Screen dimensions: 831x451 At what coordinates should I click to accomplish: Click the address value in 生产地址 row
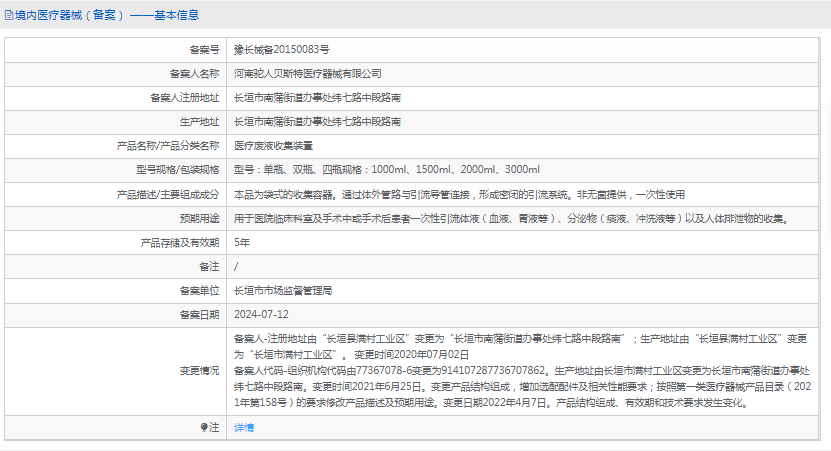317,122
